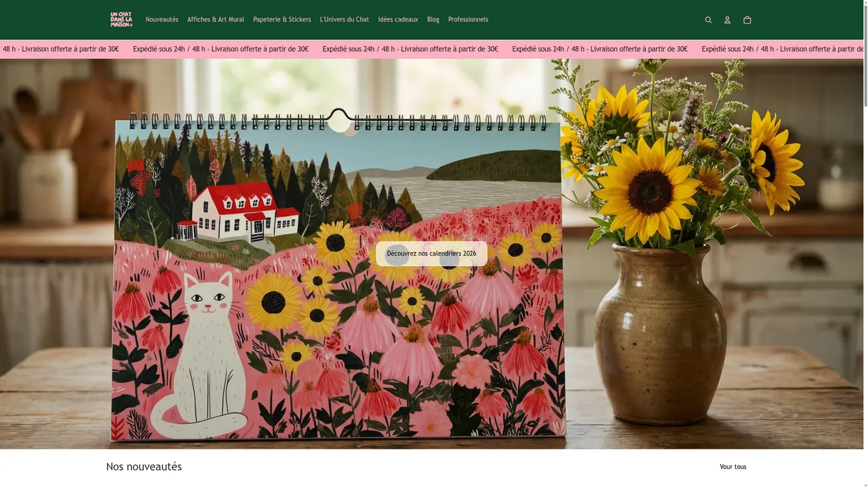Click the cat calendar hero image
Image resolution: width=868 pixels, height=488 pixels.
click(x=431, y=253)
